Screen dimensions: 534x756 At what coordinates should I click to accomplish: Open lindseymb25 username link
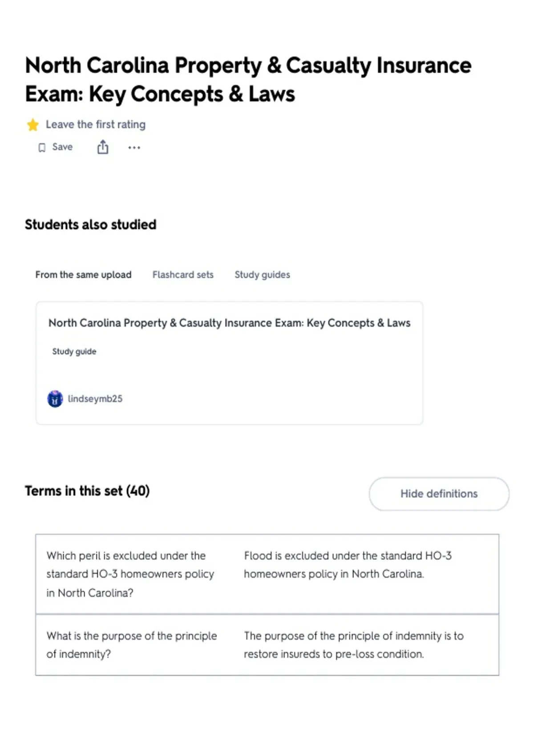point(95,399)
